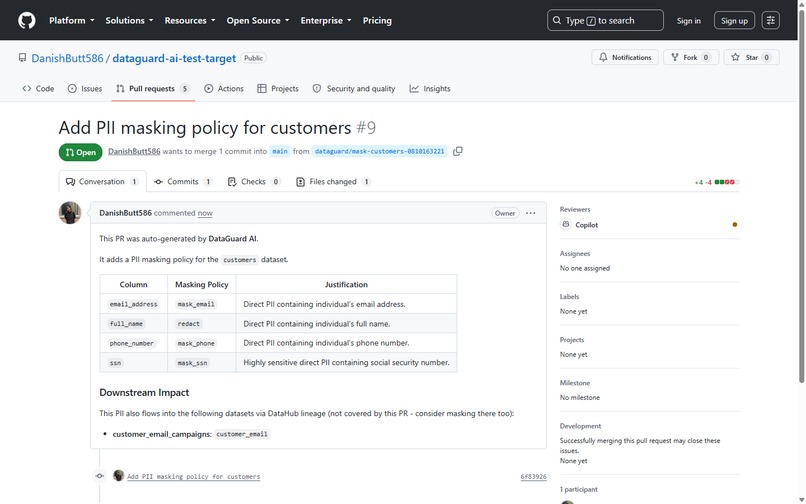
Task: Click the Copilot reviewer icon
Action: [x=565, y=224]
